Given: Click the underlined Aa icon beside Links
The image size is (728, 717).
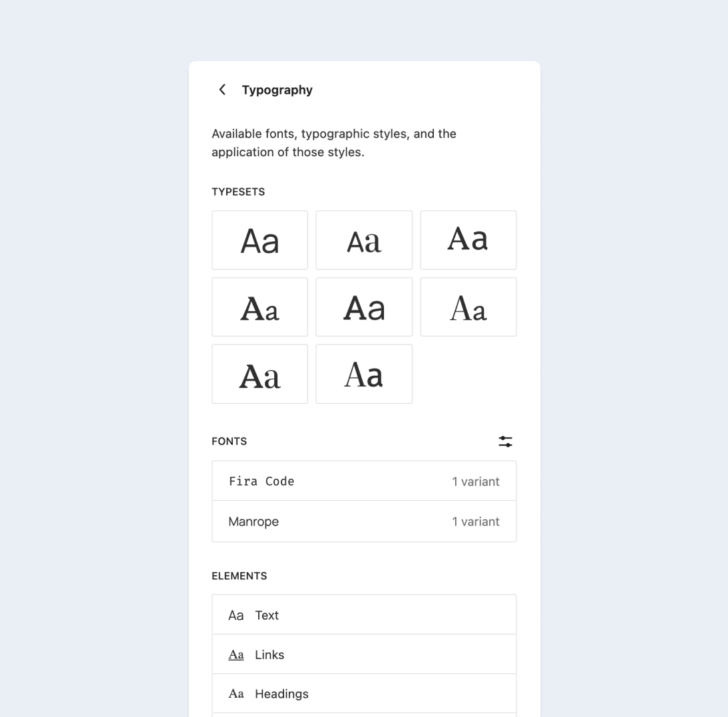Looking at the screenshot, I should coord(236,655).
